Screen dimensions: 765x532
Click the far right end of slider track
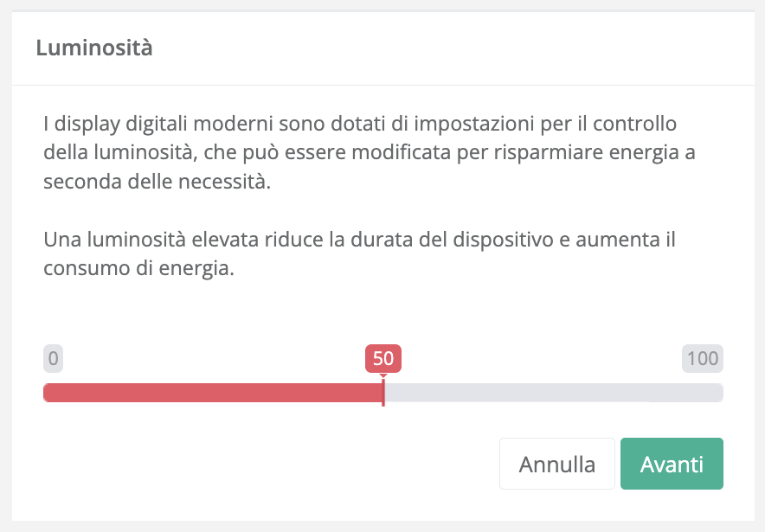coord(719,394)
